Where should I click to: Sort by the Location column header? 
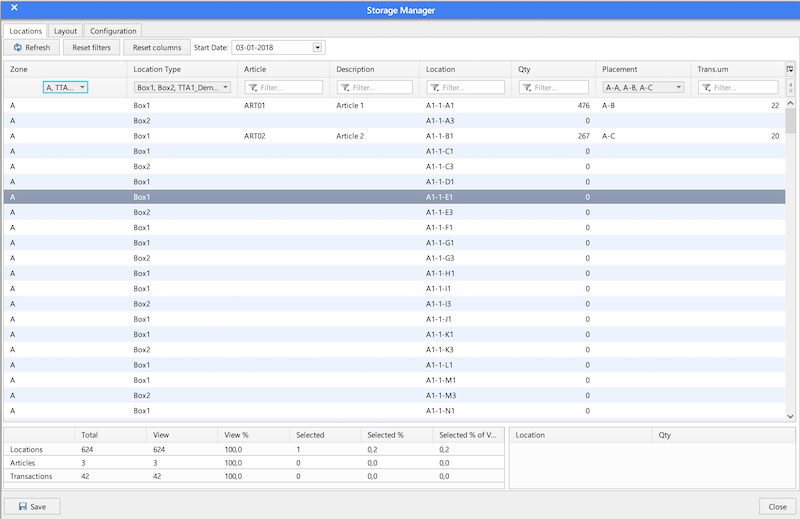pyautogui.click(x=465, y=69)
